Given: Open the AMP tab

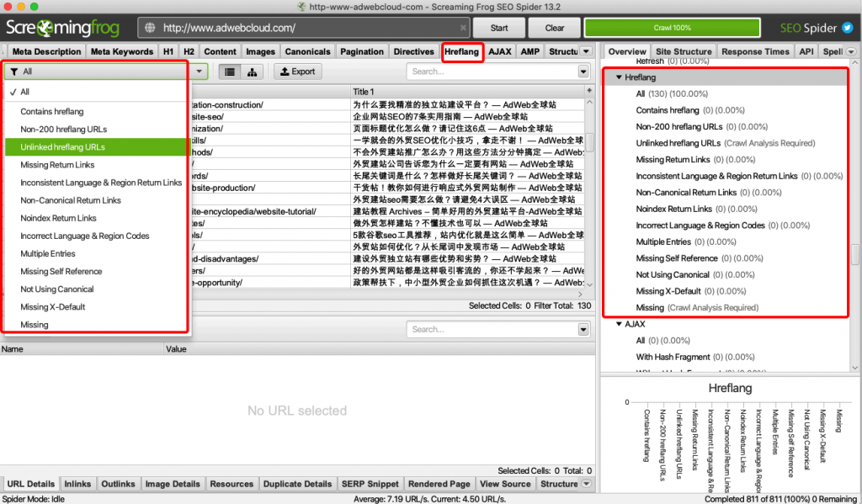Looking at the screenshot, I should [530, 51].
